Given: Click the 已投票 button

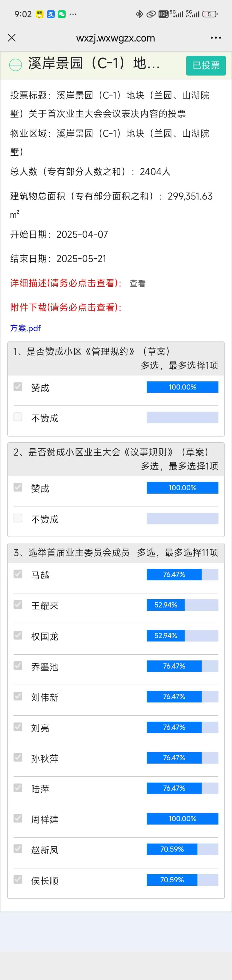Looking at the screenshot, I should [x=206, y=65].
